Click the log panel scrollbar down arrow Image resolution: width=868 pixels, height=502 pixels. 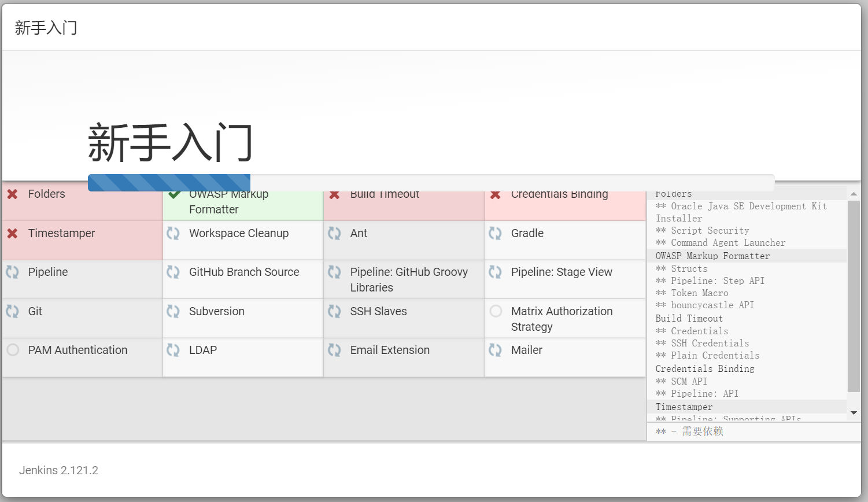click(854, 413)
